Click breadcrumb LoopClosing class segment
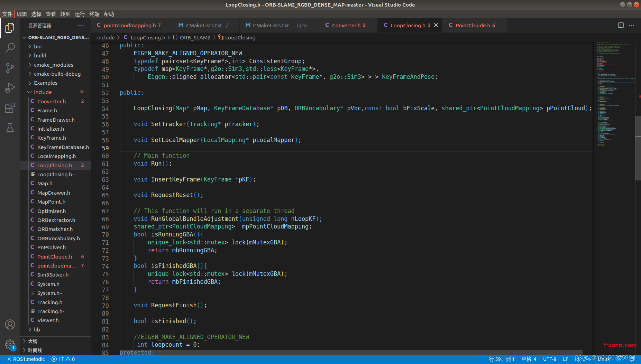 coord(237,37)
